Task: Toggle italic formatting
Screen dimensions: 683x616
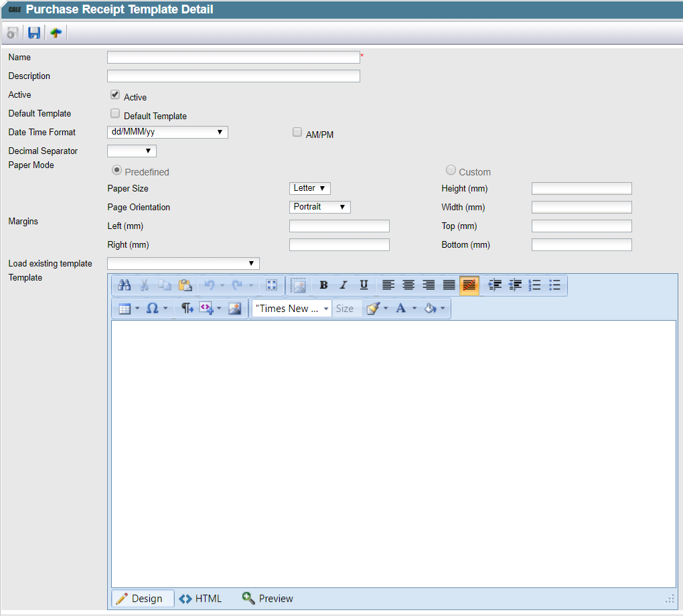Action: coord(344,285)
